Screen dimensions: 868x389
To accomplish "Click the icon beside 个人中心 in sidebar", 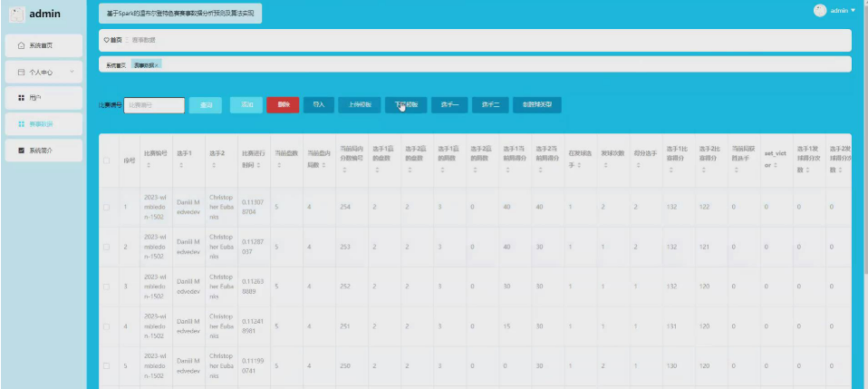I will point(21,72).
